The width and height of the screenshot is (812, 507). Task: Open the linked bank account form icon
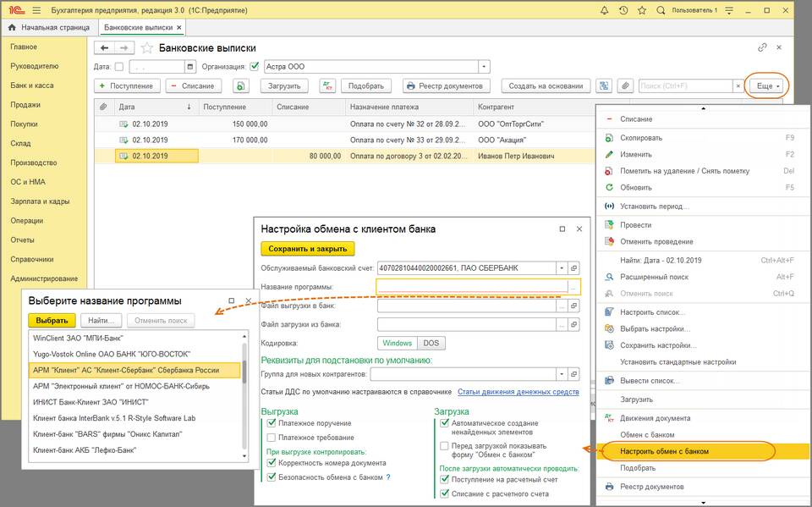click(x=573, y=268)
